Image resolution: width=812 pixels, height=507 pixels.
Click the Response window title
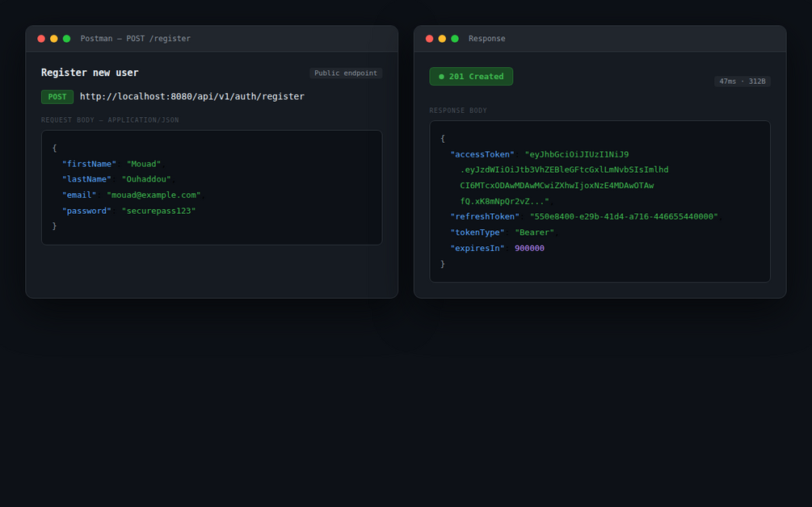point(486,39)
